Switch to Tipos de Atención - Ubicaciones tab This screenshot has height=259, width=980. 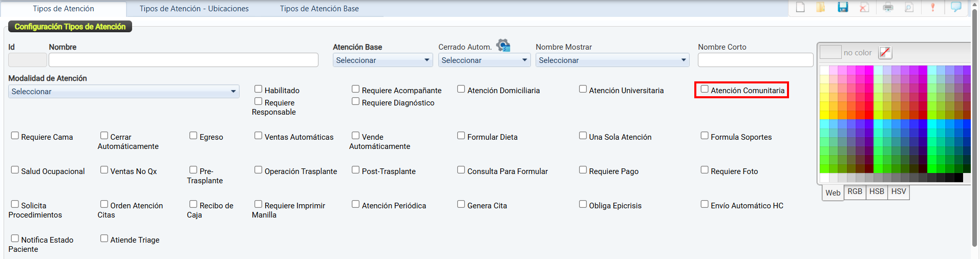[x=194, y=9]
